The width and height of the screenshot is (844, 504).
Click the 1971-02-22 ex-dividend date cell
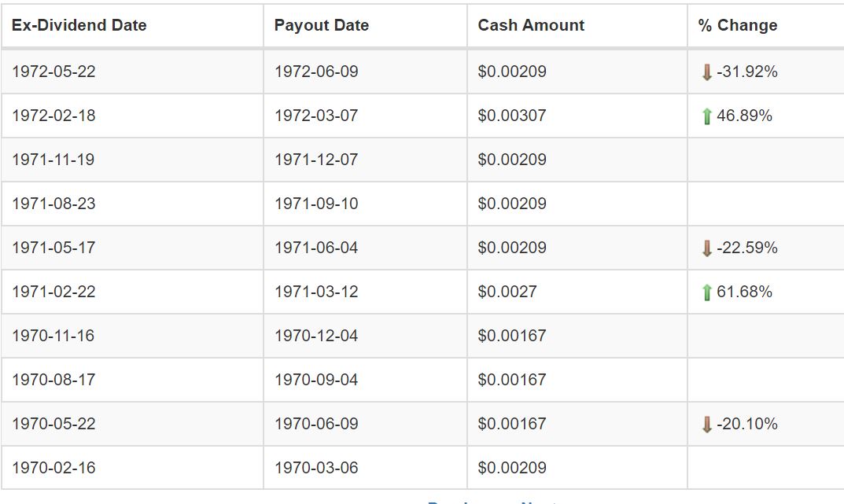[x=53, y=292]
